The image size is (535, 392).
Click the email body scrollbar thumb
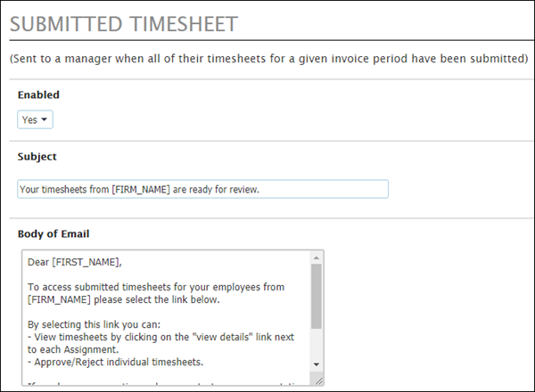click(x=317, y=296)
